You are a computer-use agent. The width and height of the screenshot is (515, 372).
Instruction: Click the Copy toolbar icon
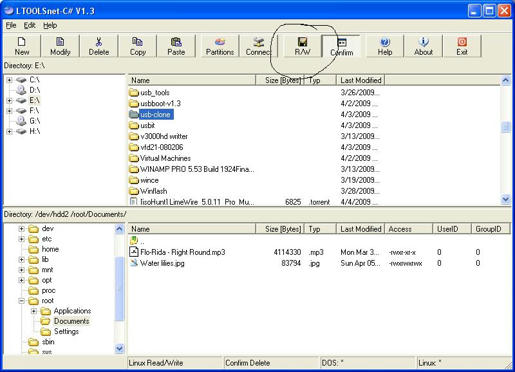click(137, 42)
